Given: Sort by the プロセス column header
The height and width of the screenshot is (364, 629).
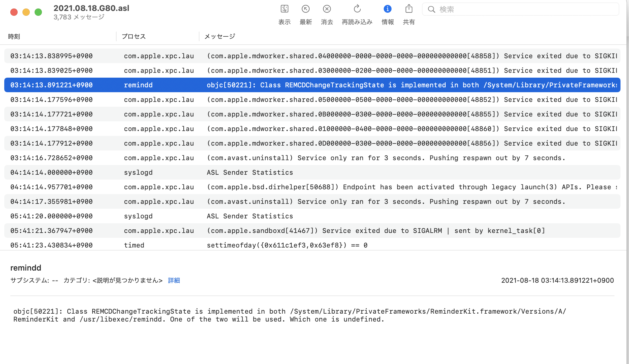Looking at the screenshot, I should pos(134,36).
